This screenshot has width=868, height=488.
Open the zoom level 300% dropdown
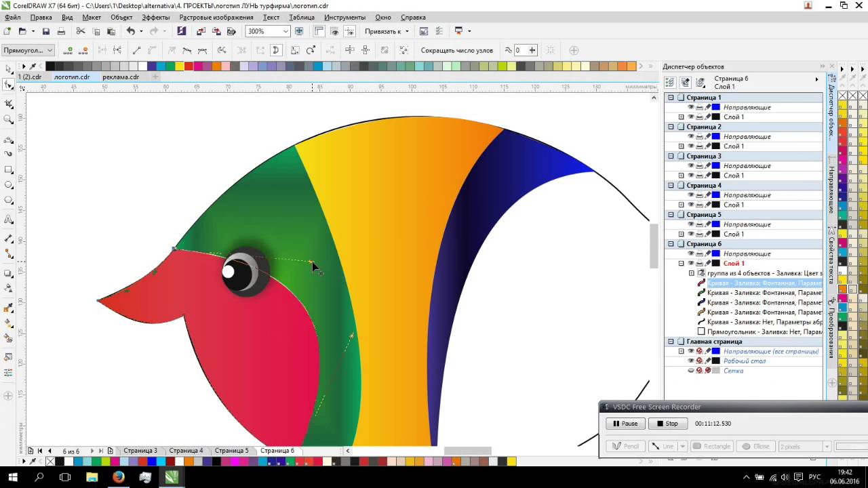(x=285, y=31)
